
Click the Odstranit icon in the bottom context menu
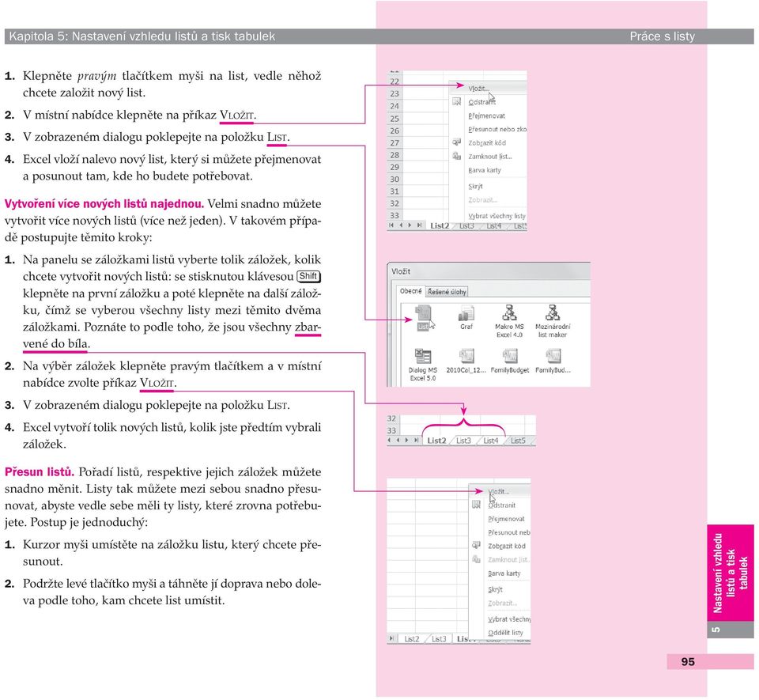point(476,505)
